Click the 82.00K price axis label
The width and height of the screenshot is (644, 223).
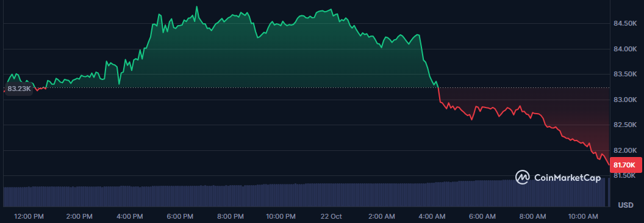pos(625,150)
